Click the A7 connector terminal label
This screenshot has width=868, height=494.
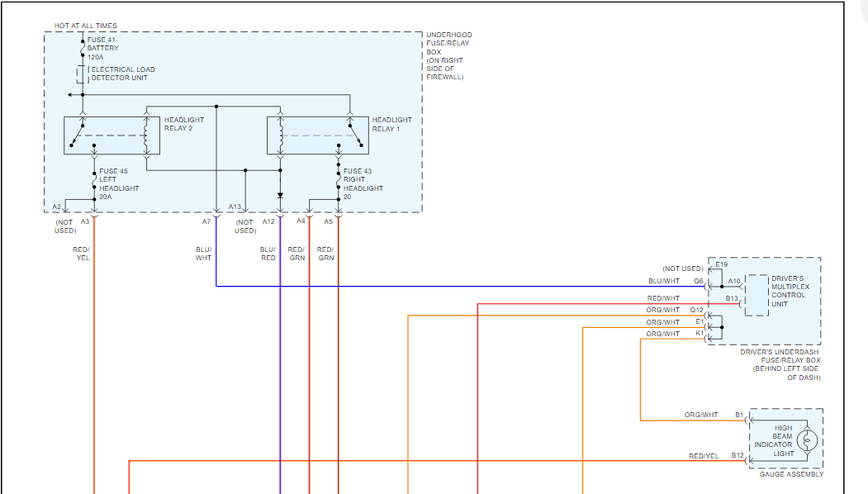click(206, 221)
